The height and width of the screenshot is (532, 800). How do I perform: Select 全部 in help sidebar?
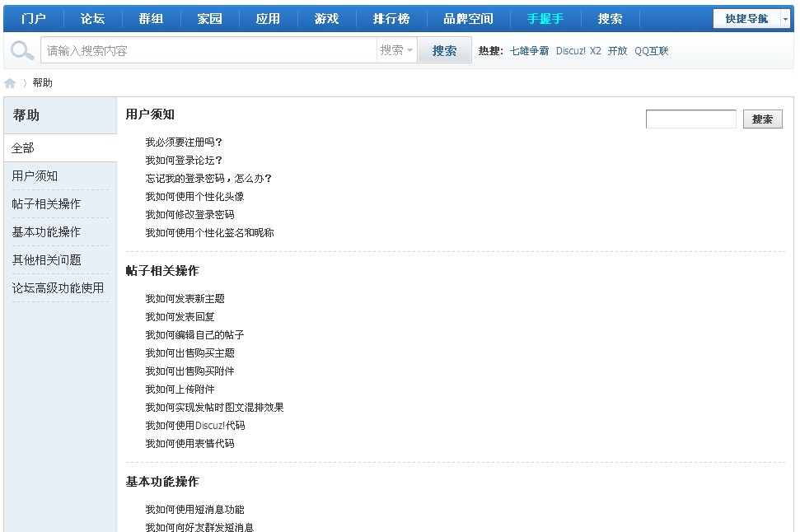(60, 148)
